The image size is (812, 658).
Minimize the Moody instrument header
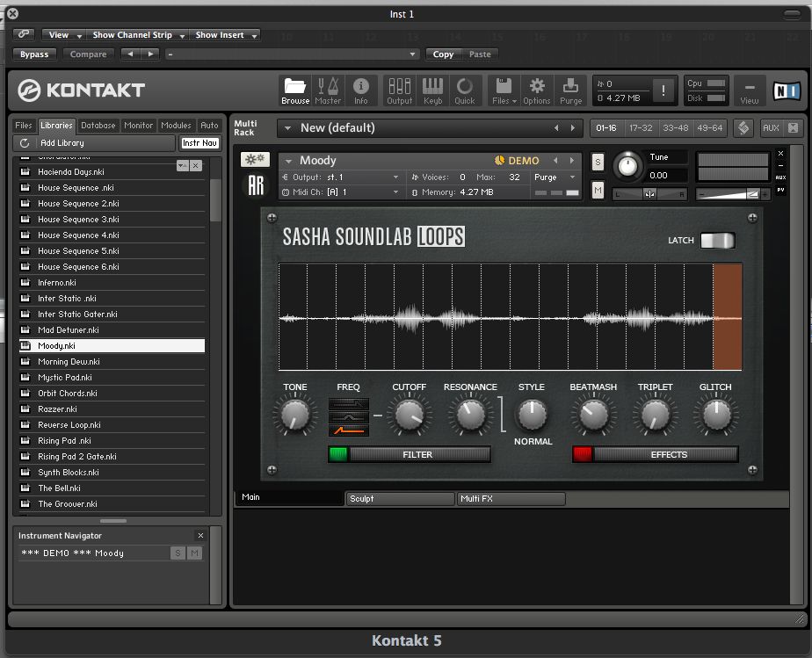tap(781, 166)
